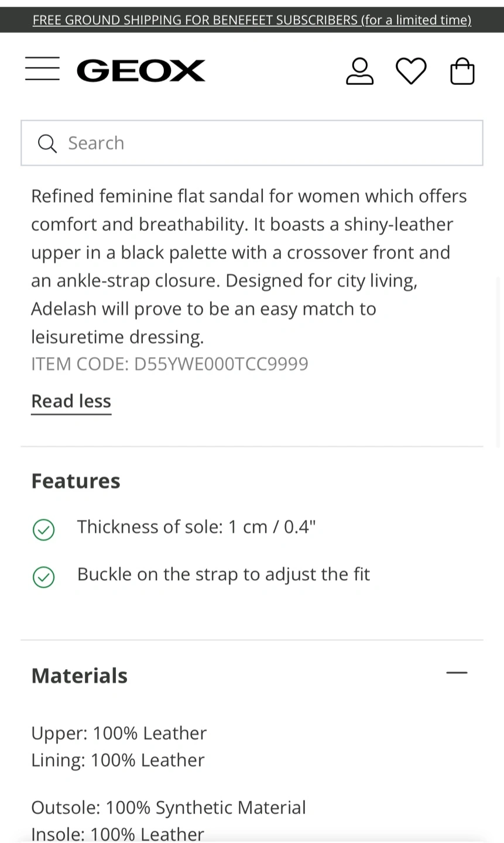Click the green check beside sole thickness

pyautogui.click(x=44, y=530)
